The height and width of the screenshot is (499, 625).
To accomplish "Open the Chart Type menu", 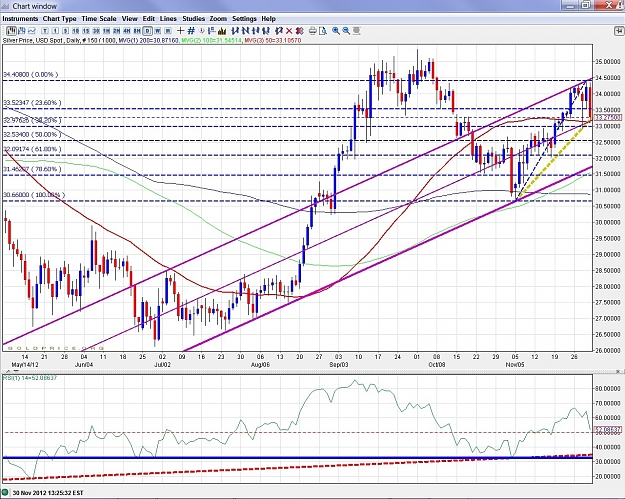I will pyautogui.click(x=59, y=19).
